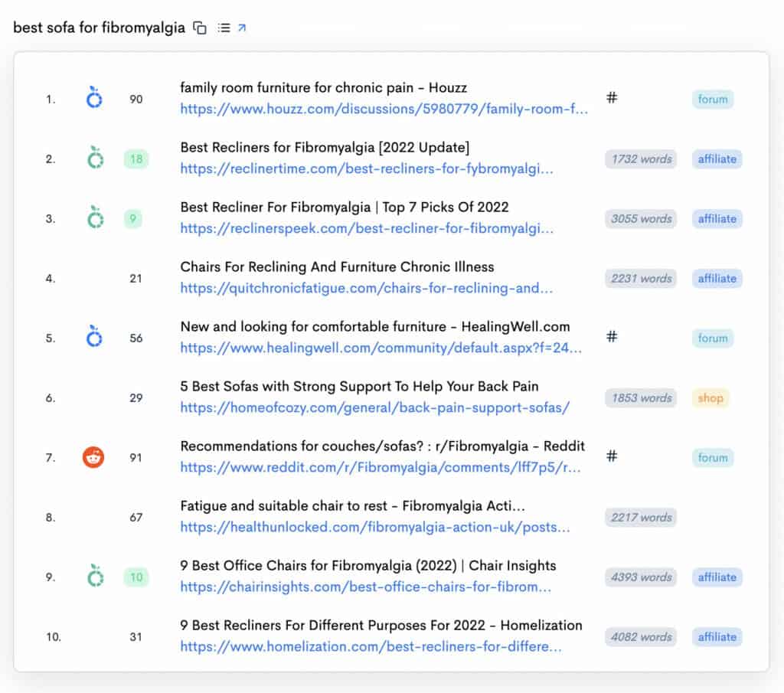
Task: Click forum tag on HealingWell row
Action: click(x=713, y=338)
